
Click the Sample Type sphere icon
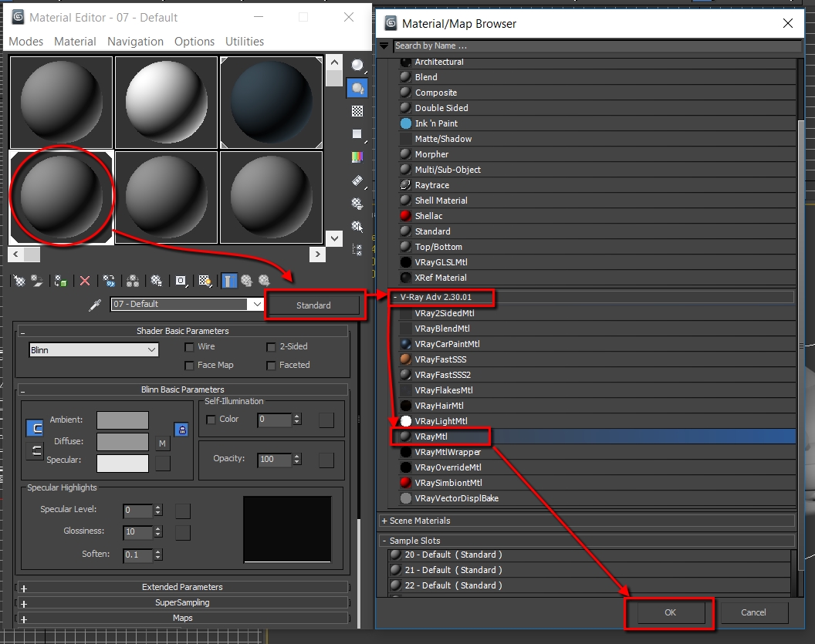(357, 66)
